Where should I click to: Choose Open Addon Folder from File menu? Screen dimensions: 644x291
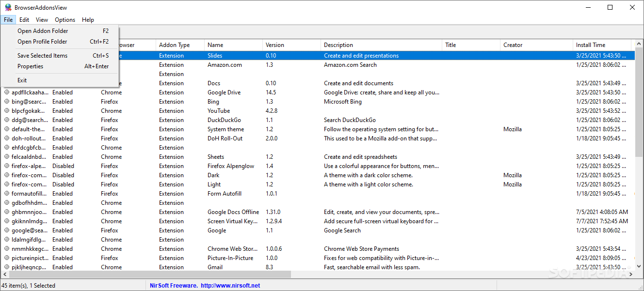60,31
